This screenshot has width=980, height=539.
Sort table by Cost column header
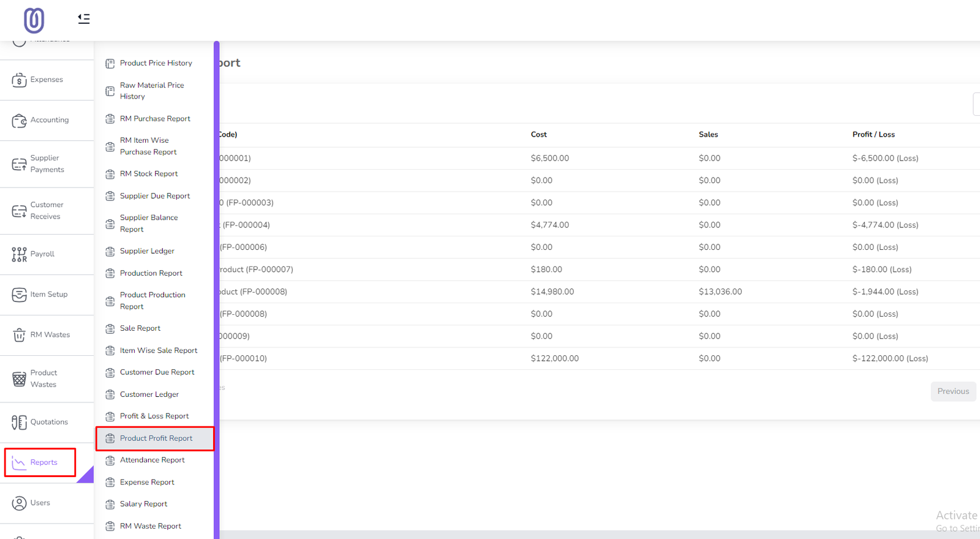[x=538, y=135]
